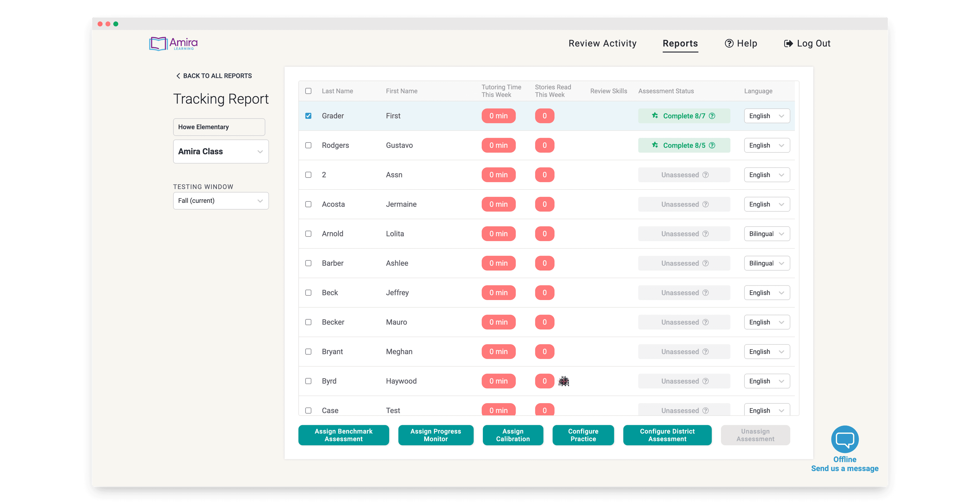This screenshot has width=980, height=504.
Task: Open the Reports tab
Action: click(x=680, y=43)
